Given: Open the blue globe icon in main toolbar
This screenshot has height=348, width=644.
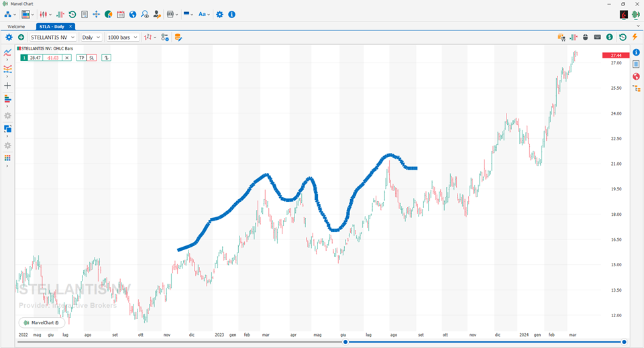Looking at the screenshot, I should (x=133, y=14).
